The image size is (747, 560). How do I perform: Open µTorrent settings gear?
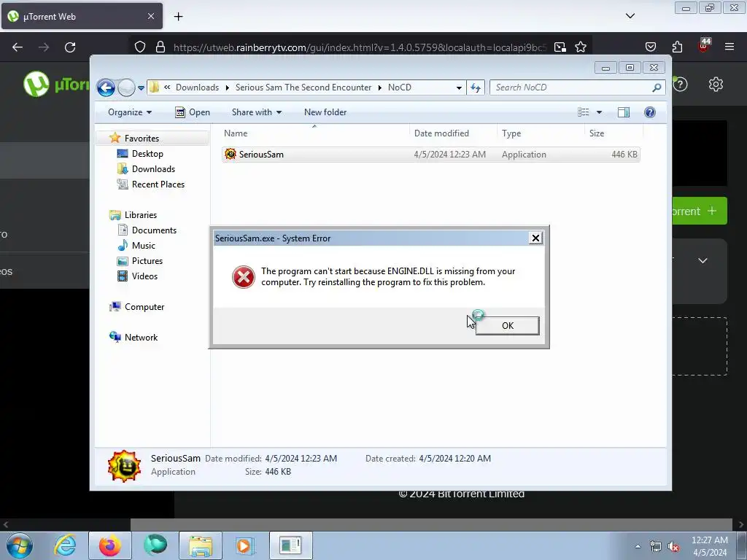coord(716,85)
